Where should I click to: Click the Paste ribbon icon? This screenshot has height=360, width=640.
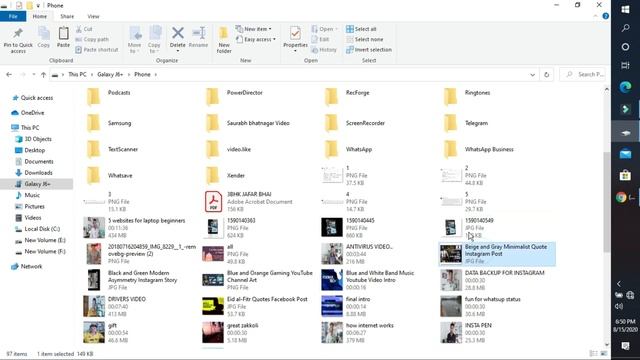pos(63,33)
